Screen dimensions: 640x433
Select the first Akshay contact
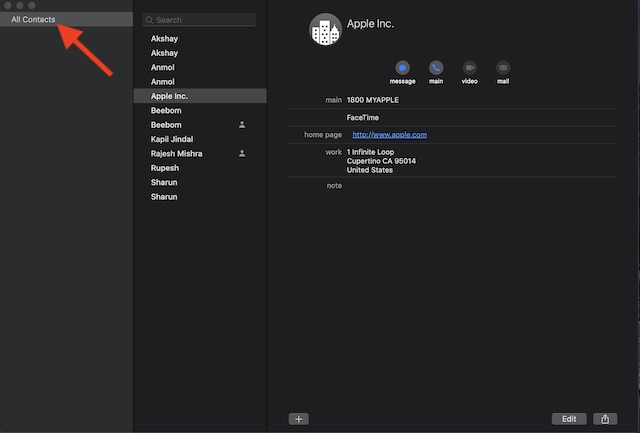[200, 39]
